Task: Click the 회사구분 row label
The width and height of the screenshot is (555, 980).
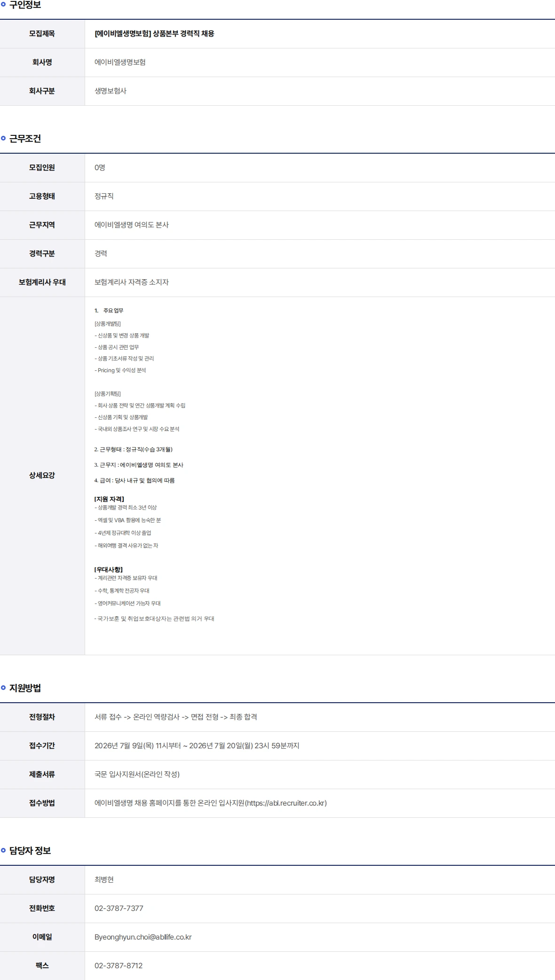Action: pos(42,91)
